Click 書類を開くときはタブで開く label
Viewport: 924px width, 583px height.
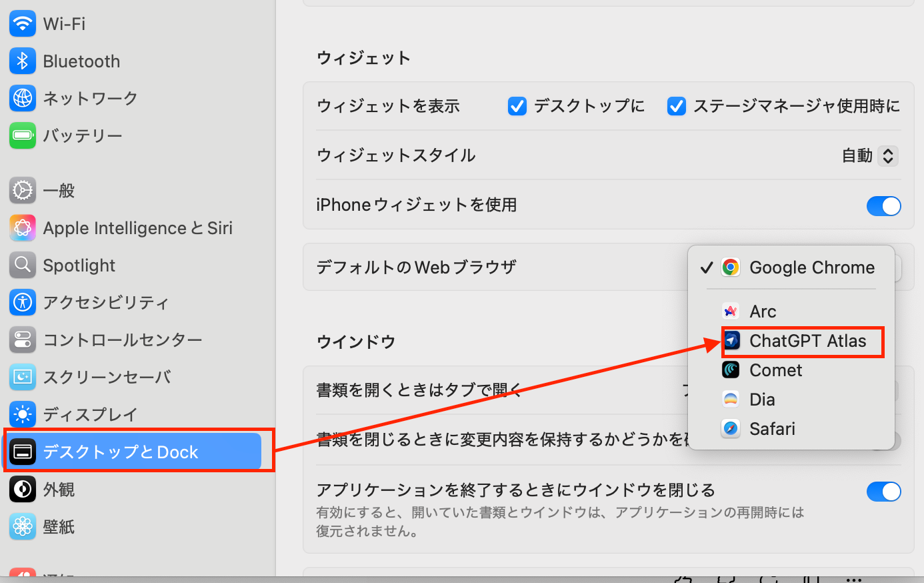pyautogui.click(x=419, y=390)
